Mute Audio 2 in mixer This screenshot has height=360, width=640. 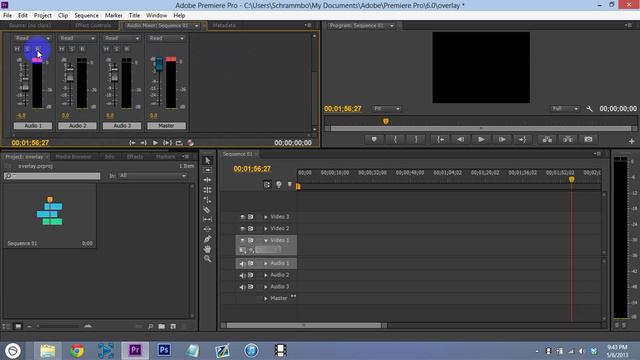[x=62, y=49]
